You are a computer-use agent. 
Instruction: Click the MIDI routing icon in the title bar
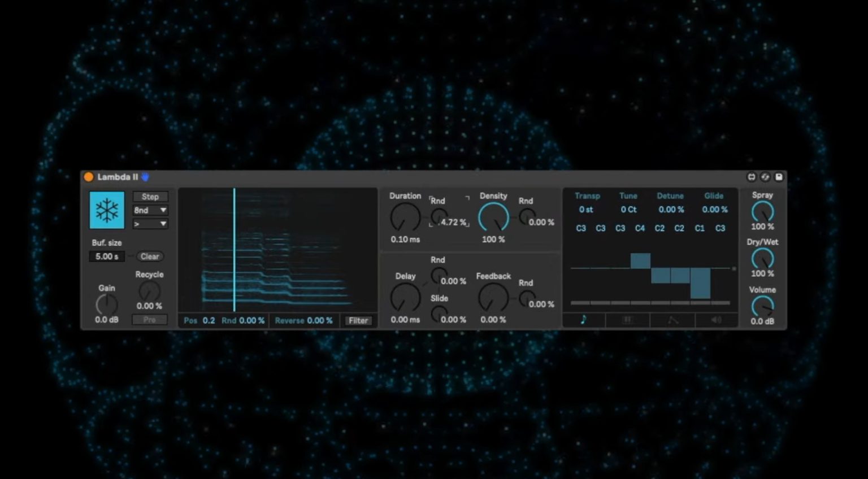tap(752, 177)
